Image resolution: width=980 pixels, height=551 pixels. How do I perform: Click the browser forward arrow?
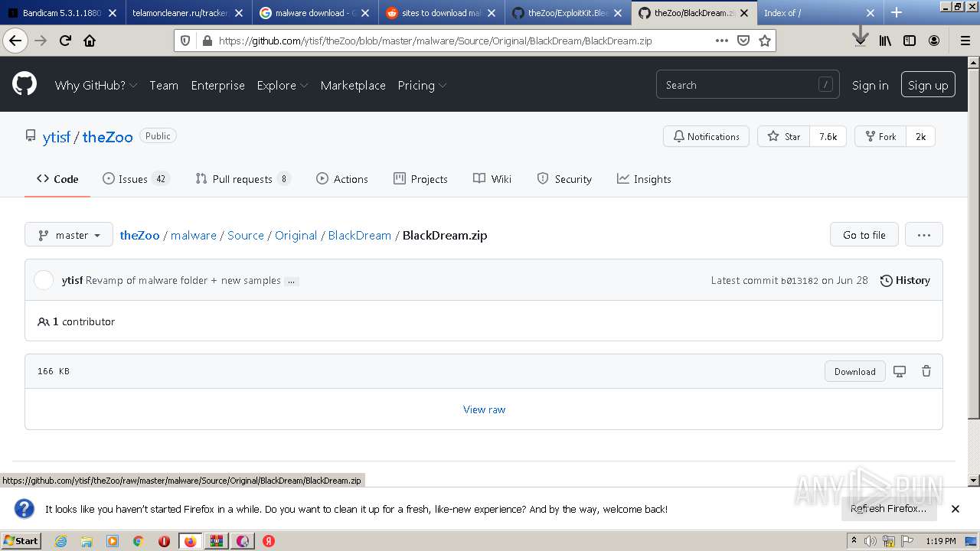coord(41,41)
